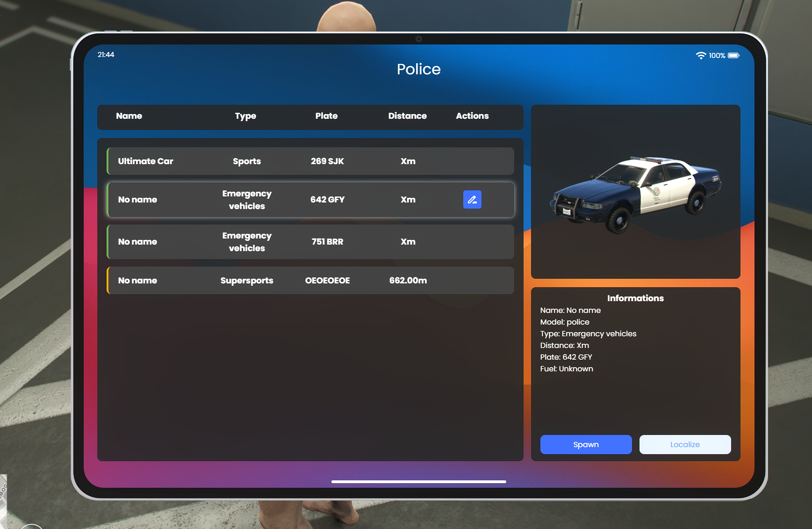Click the Distance column header
Viewport: 812px width, 529px height.
pos(407,116)
